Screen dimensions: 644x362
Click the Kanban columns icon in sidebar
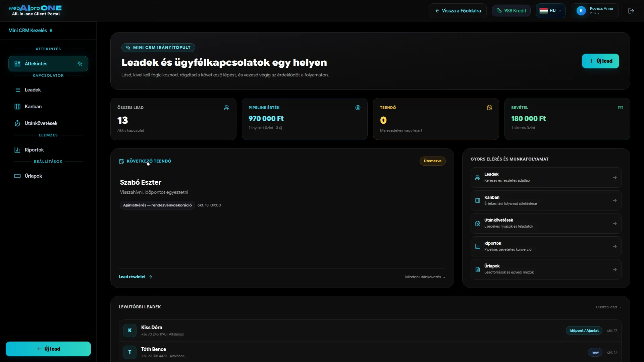click(x=17, y=107)
